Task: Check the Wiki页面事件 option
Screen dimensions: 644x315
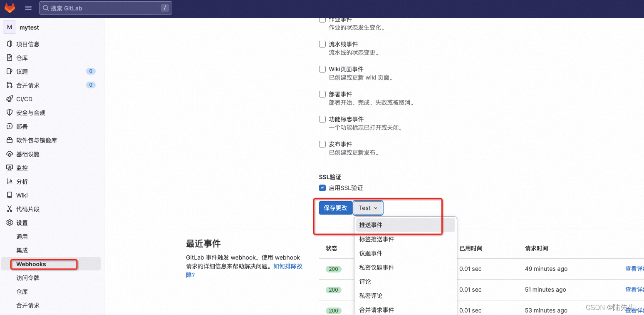Action: [x=322, y=69]
